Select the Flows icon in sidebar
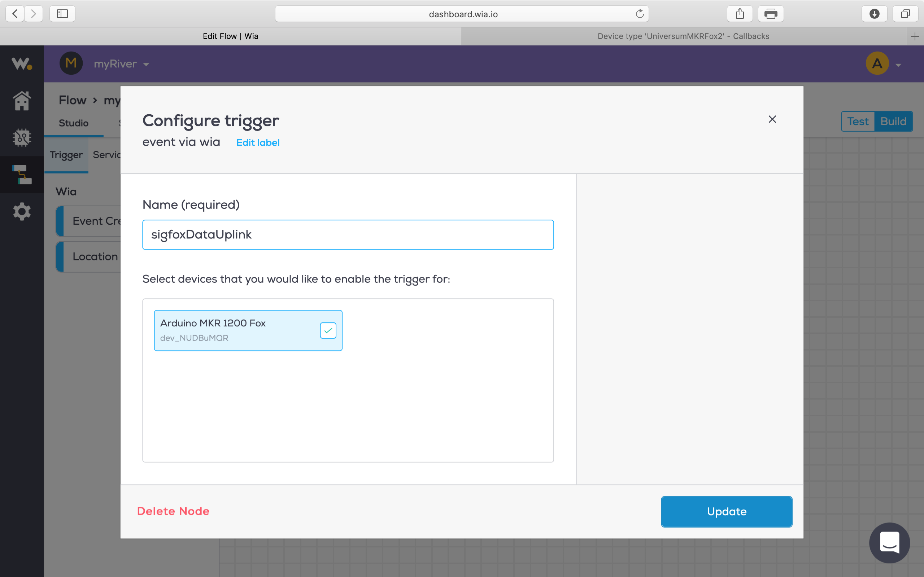This screenshot has height=577, width=924. click(22, 175)
